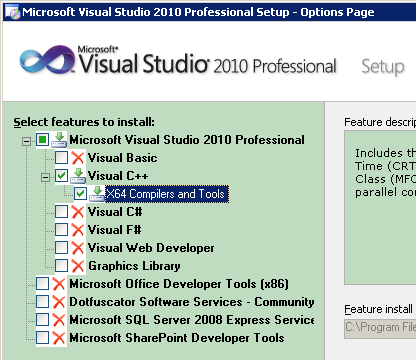This screenshot has height=360, width=416.
Task: Enable the Visual F# checkbox
Action: (62, 229)
